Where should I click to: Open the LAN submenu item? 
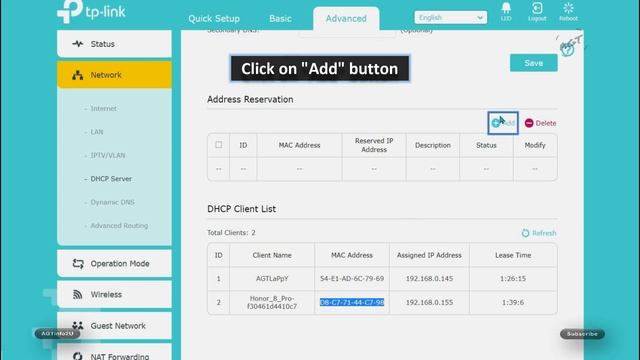(97, 132)
